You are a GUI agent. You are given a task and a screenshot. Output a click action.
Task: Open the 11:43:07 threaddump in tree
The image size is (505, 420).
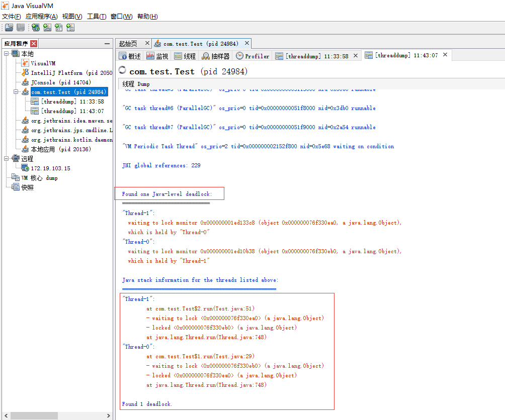click(72, 111)
